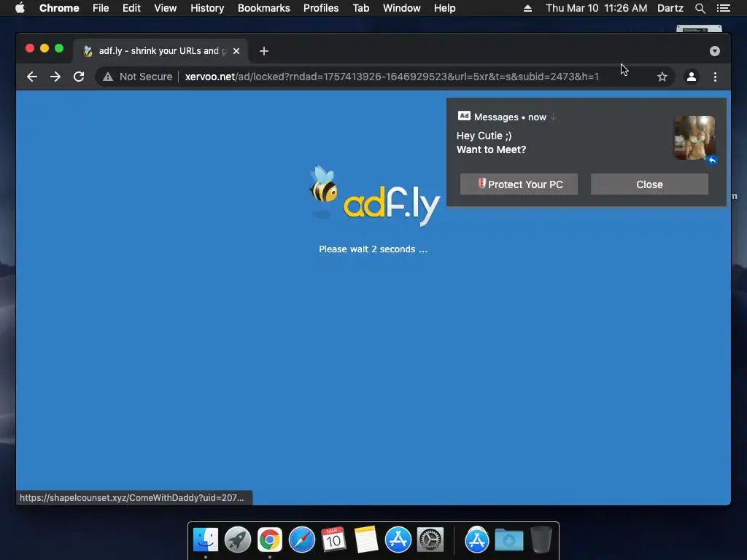Screen dimensions: 747x560
Task: Open App Store icon left of System Preferences
Action: 398,540
